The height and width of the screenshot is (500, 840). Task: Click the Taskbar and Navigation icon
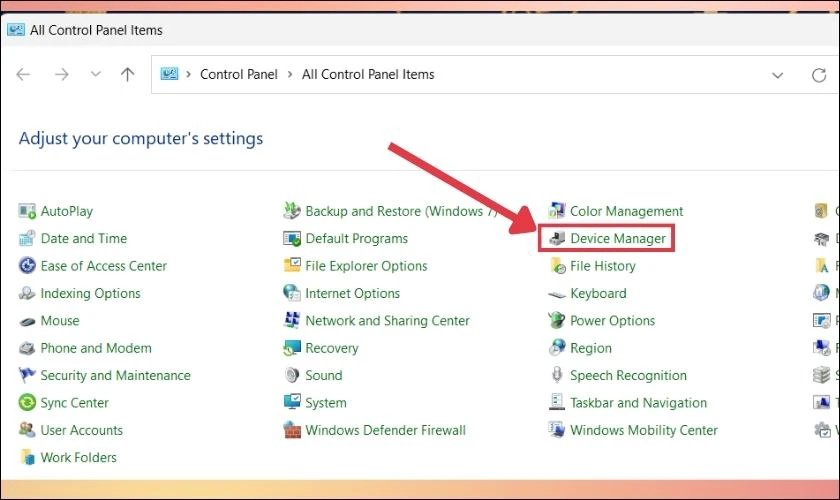pyautogui.click(x=557, y=402)
